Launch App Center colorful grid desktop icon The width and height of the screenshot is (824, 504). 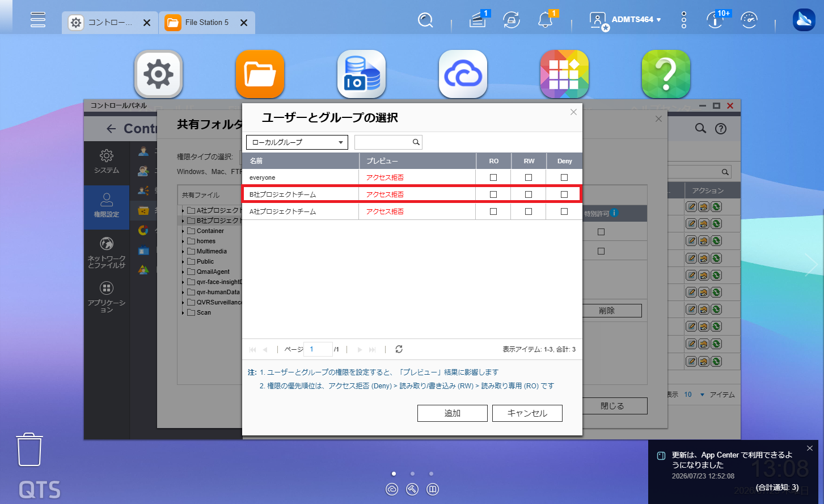click(x=564, y=74)
